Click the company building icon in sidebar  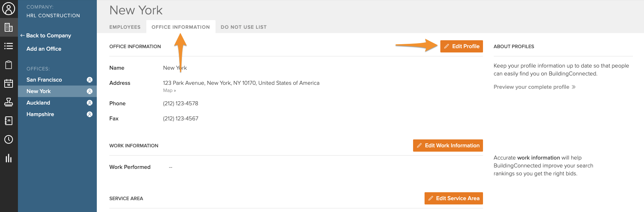tap(9, 27)
